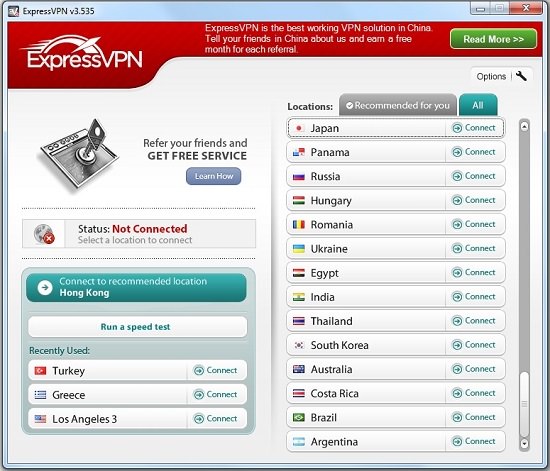The height and width of the screenshot is (471, 550).
Task: Click the arrow icon on Hong Kong button
Action: tap(45, 288)
